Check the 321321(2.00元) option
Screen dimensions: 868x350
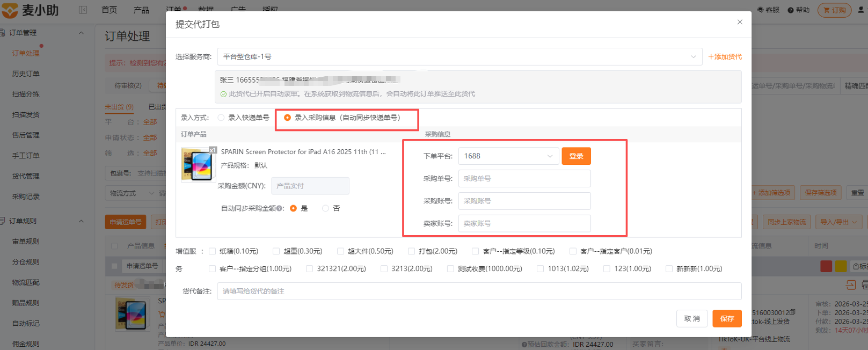pyautogui.click(x=309, y=269)
